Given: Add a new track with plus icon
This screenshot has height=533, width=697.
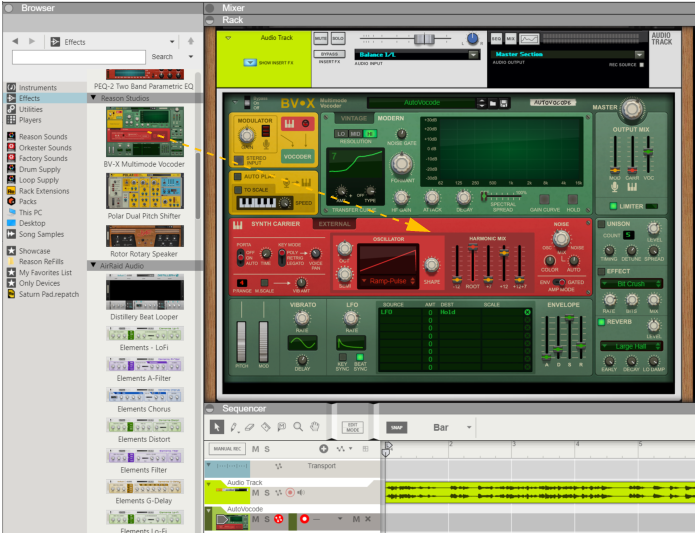Looking at the screenshot, I should [x=324, y=449].
